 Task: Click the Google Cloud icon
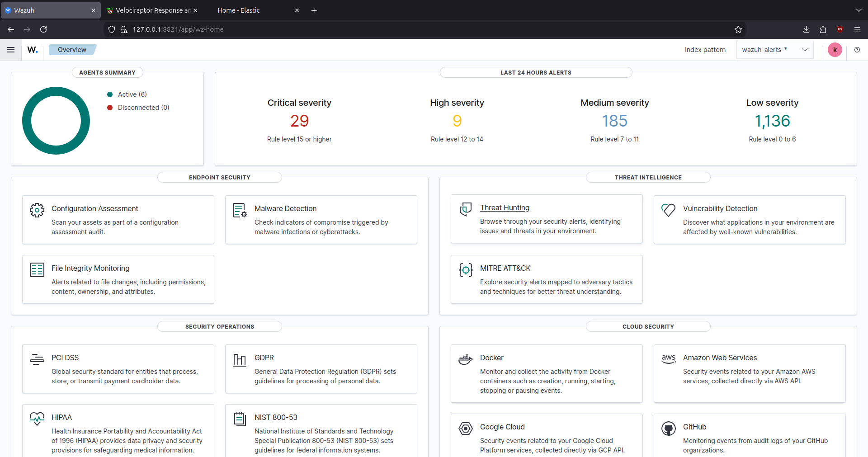click(x=466, y=429)
